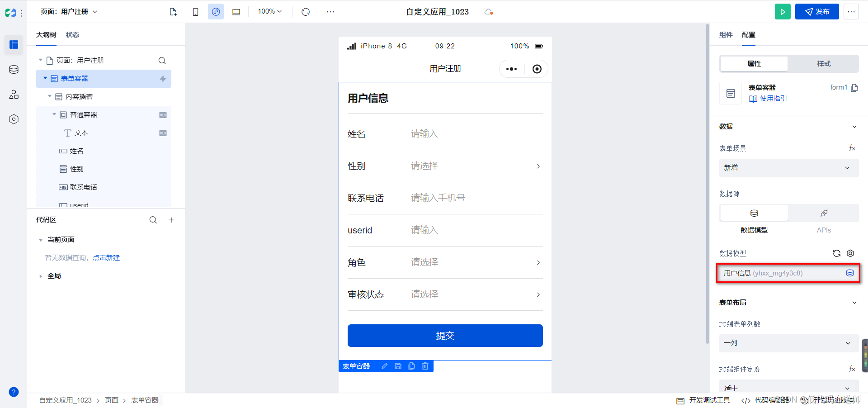Copy the form1 component ID
Image resolution: width=868 pixels, height=408 pixels.
click(854, 88)
